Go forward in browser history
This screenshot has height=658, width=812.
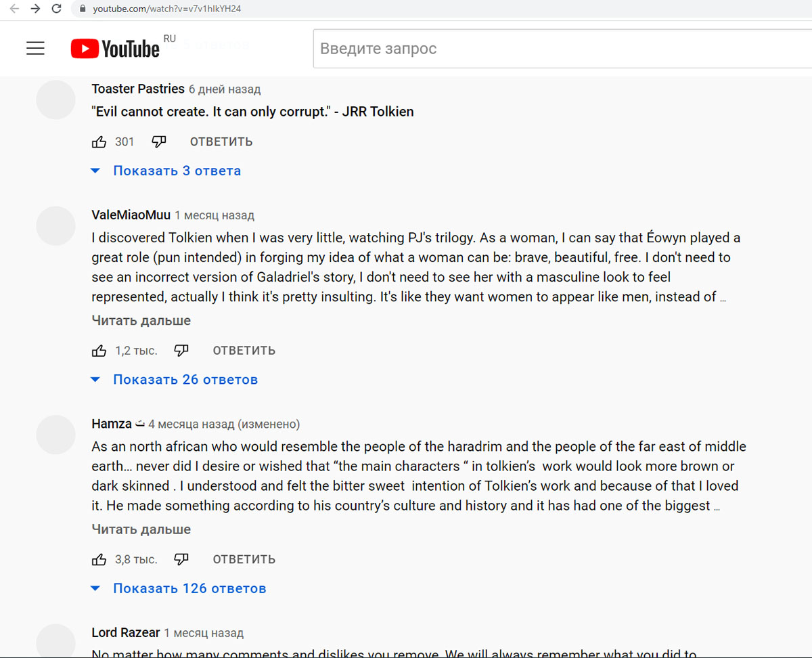[35, 9]
